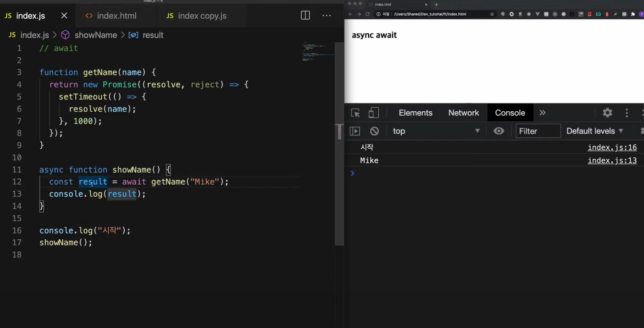Click the // await comment on line 1
This screenshot has height=328, width=644.
click(x=59, y=49)
